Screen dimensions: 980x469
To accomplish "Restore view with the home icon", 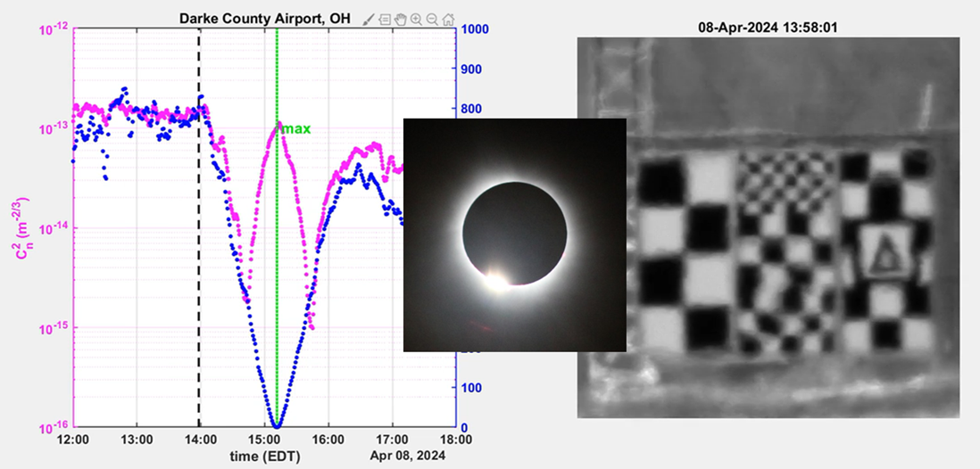I will point(448,20).
